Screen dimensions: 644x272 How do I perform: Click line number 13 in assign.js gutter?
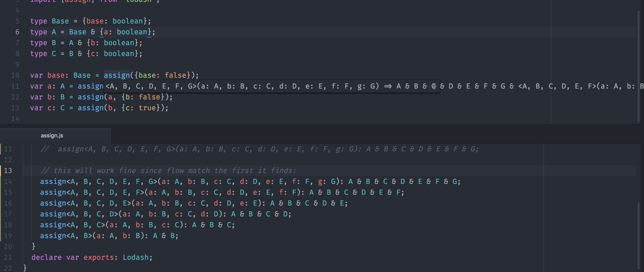click(x=8, y=171)
